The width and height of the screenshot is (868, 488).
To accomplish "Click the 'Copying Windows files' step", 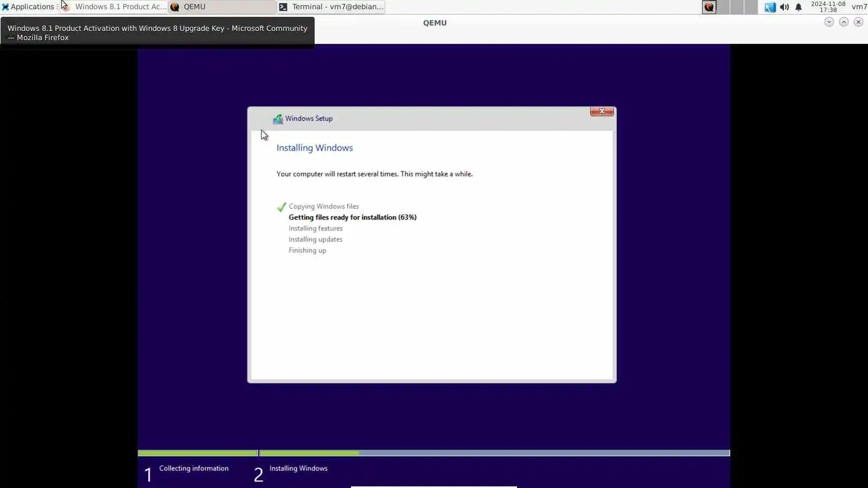I will (x=323, y=207).
